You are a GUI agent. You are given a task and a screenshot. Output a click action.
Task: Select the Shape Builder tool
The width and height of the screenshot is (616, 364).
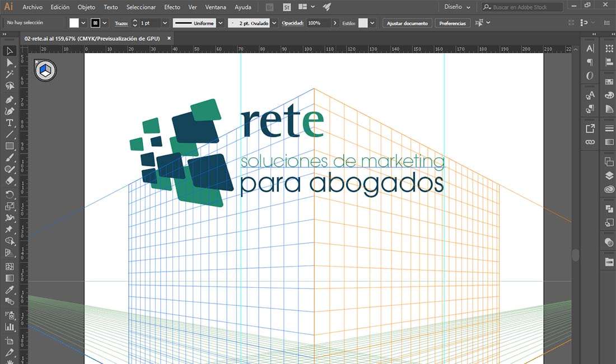(10, 241)
